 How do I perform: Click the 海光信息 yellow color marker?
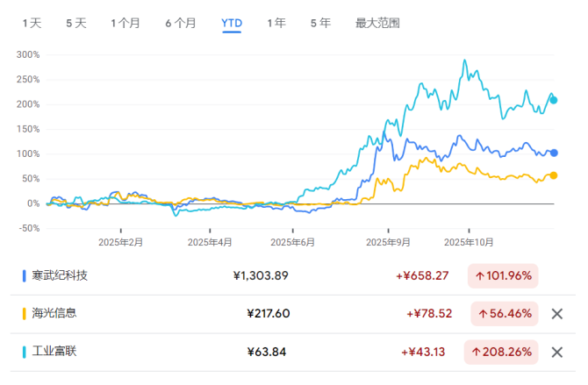[25, 313]
